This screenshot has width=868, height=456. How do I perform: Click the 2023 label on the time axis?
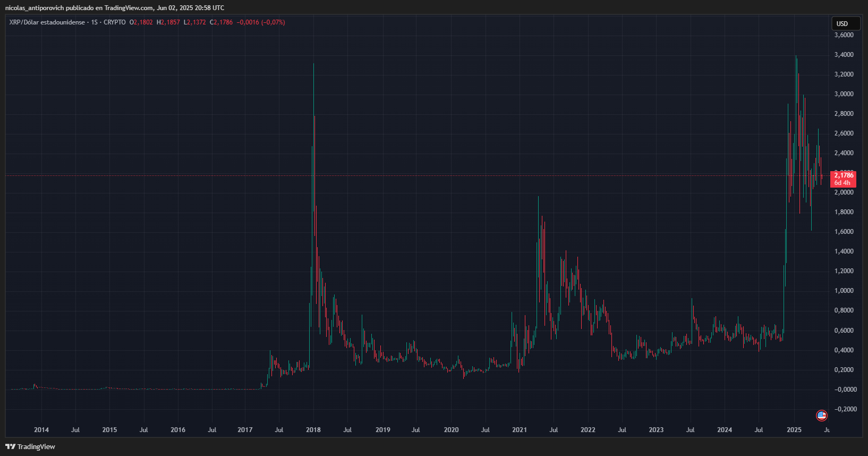click(x=656, y=430)
